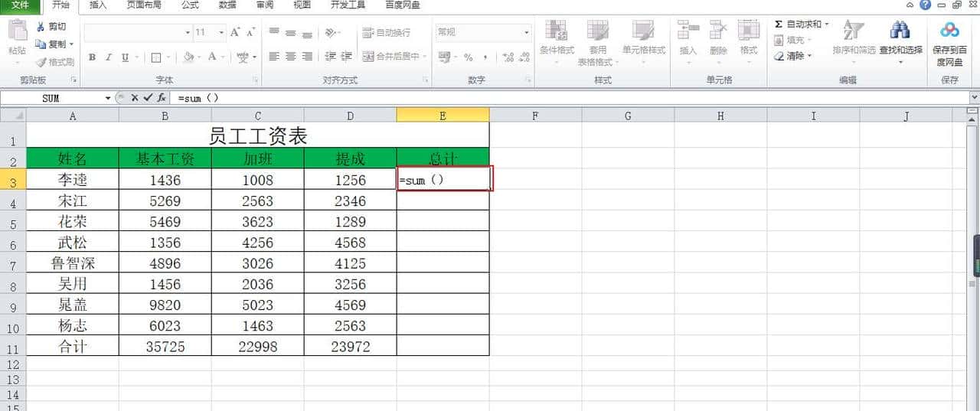
Task: Click the decrease indent icon
Action: tap(330, 57)
